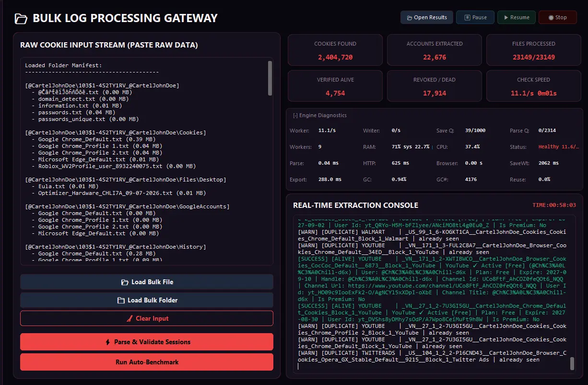Collapse the Engine Diagnostics section
The image size is (588, 385).
[320, 115]
